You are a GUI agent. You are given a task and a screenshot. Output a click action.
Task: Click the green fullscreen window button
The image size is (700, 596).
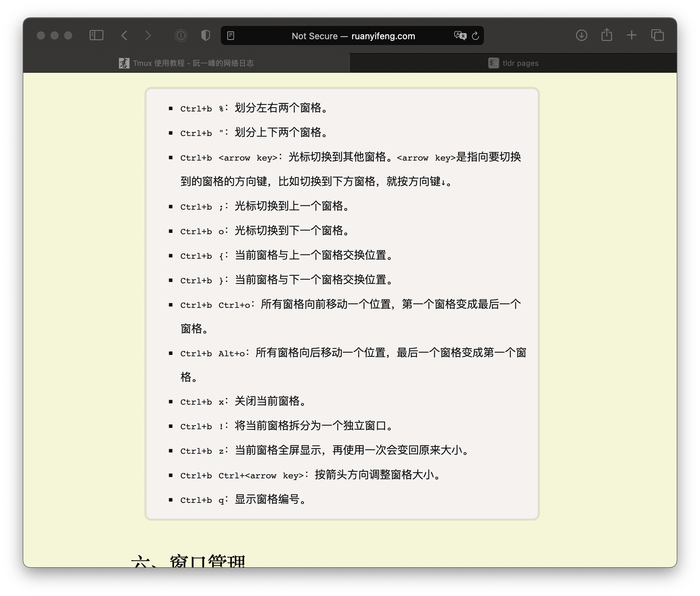[68, 35]
